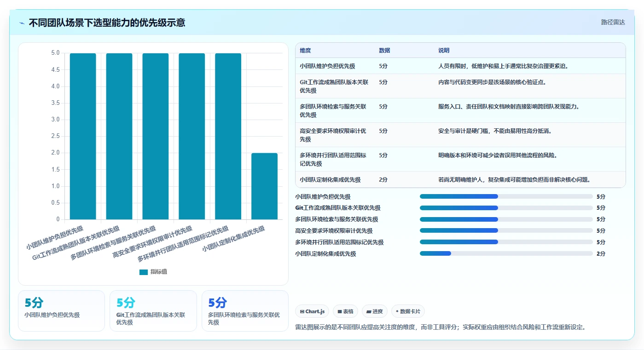Click the y-axis value 5.0
Image resolution: width=644 pixels, height=350 pixels.
55,53
